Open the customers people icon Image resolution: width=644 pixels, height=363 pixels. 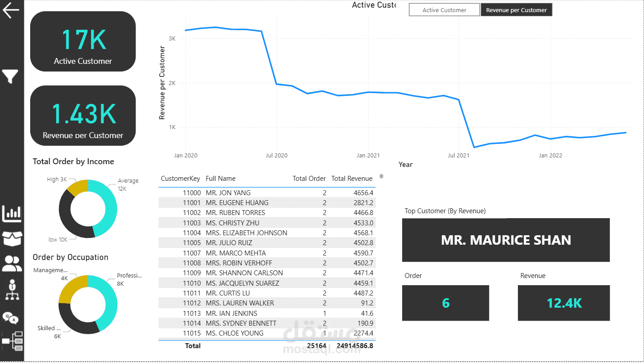pyautogui.click(x=12, y=264)
